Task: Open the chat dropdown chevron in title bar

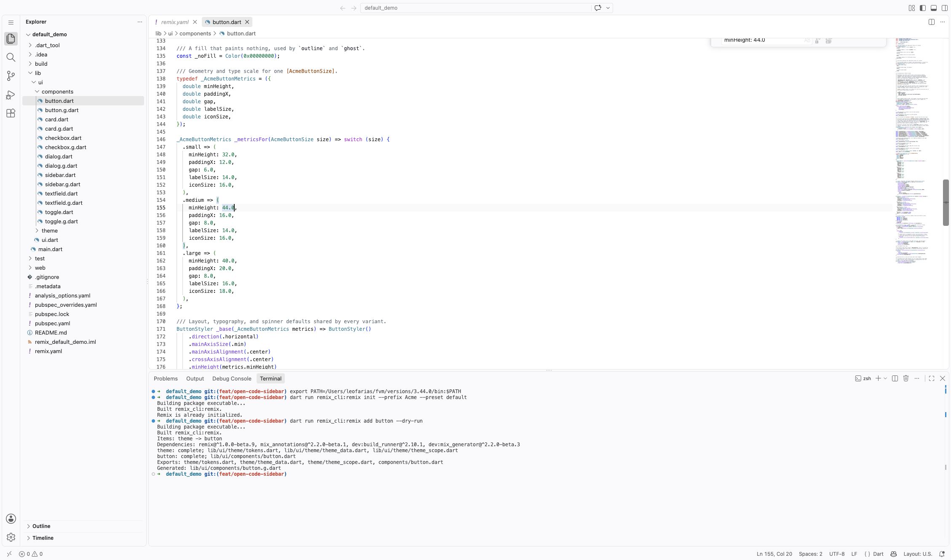Action: coord(608,8)
